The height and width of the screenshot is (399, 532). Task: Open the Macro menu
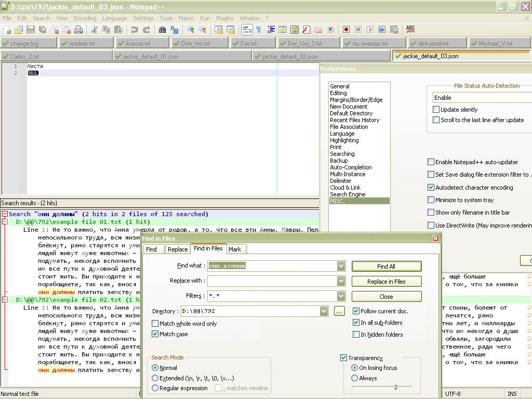(x=187, y=18)
